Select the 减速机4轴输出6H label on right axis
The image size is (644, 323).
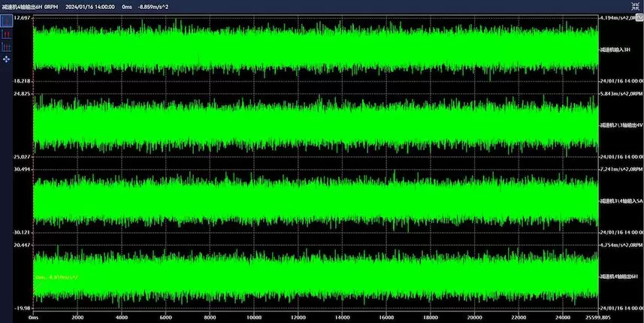pyautogui.click(x=618, y=277)
